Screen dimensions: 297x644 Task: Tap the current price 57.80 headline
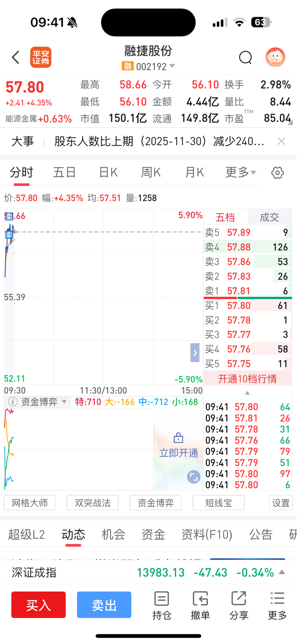tap(25, 87)
